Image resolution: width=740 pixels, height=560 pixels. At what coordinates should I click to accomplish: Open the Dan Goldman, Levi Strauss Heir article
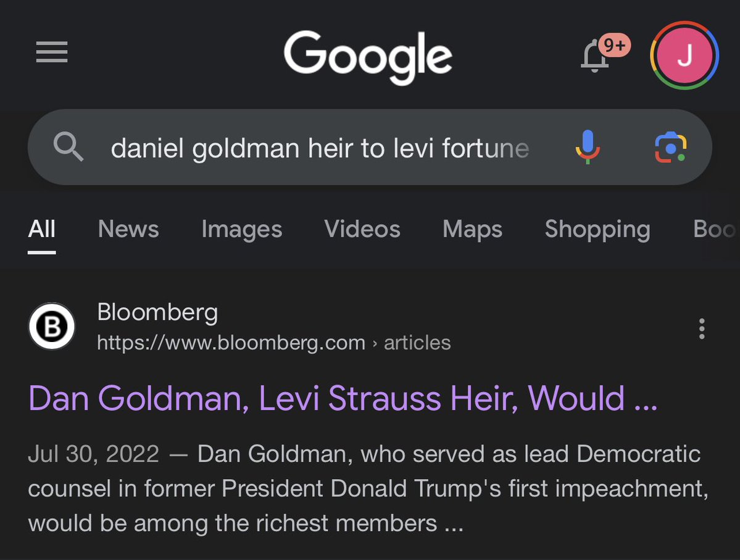click(343, 398)
